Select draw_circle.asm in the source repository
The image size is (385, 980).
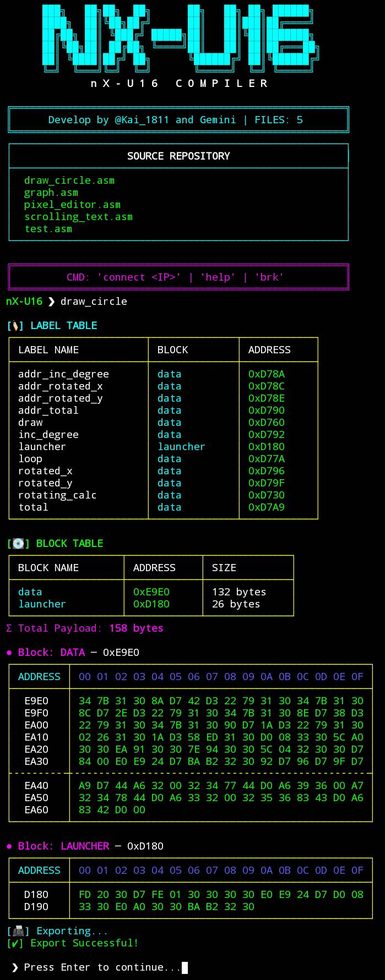[69, 180]
